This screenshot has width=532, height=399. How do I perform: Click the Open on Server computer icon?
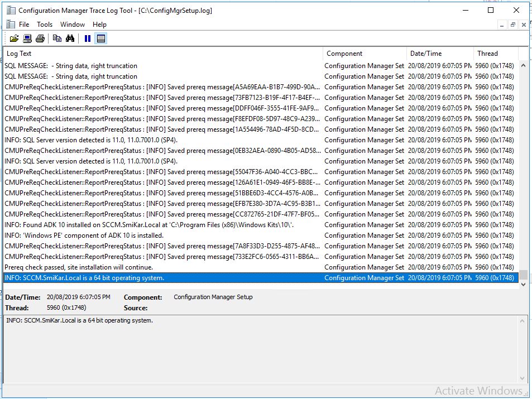(x=27, y=39)
